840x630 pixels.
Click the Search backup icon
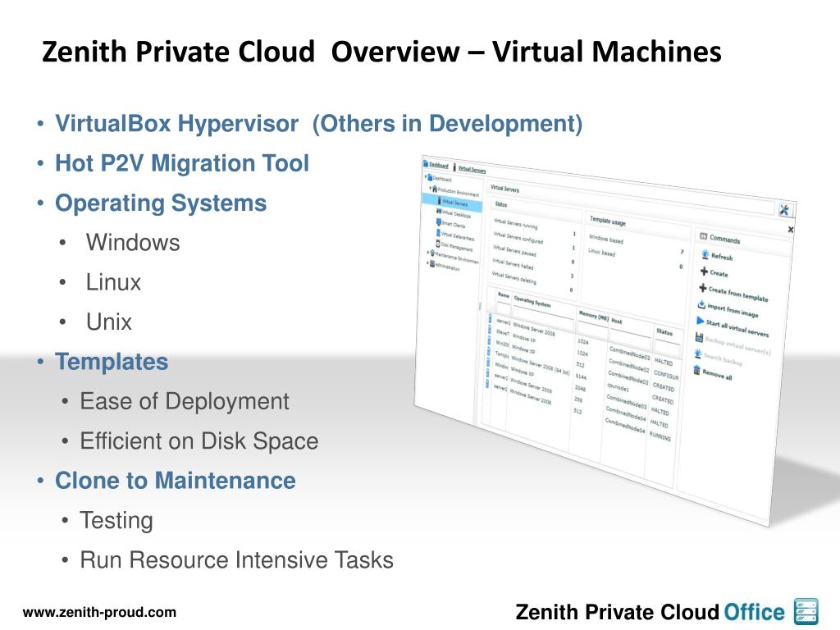697,354
